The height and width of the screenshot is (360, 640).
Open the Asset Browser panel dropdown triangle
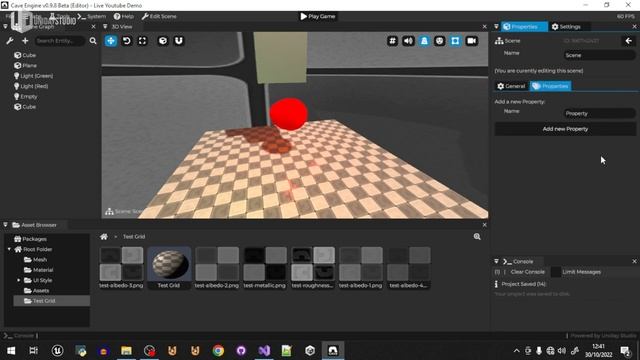[x=5, y=225]
